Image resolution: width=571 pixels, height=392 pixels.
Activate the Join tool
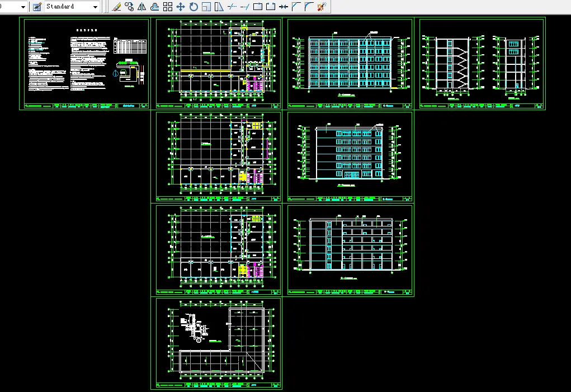click(284, 7)
